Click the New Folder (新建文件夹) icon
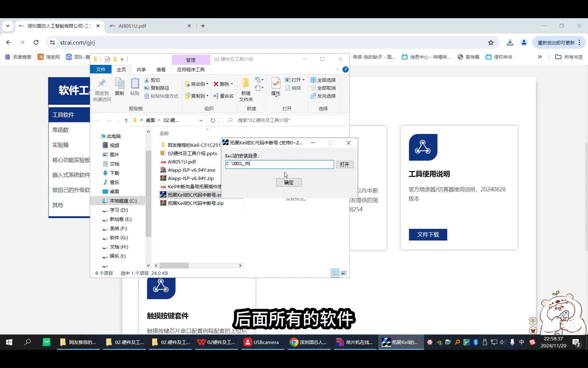The height and width of the screenshot is (368, 588). [246, 83]
